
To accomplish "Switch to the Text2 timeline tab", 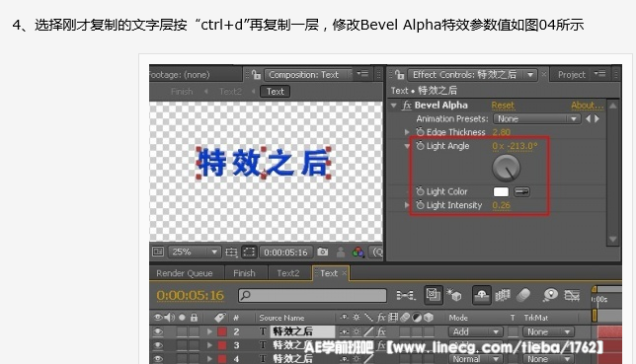I will pos(288,273).
